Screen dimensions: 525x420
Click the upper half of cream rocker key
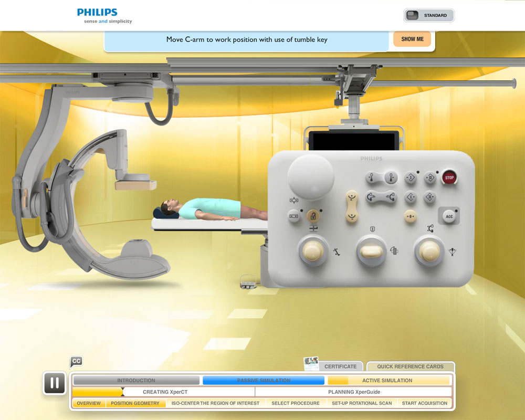(352, 197)
